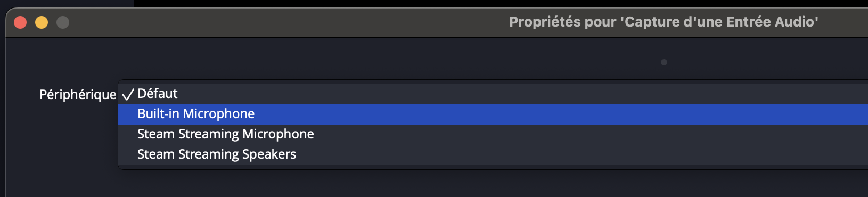Click the 'Steam' text of the Speakers entry

coord(156,154)
